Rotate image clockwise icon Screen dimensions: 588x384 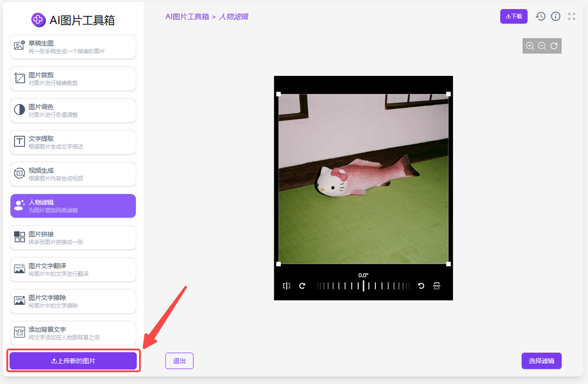click(x=302, y=286)
